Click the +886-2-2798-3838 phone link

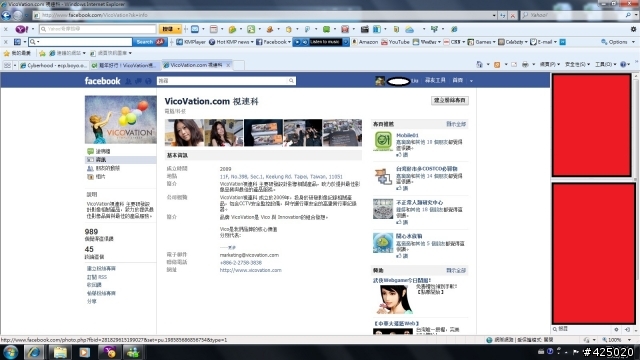click(x=240, y=263)
